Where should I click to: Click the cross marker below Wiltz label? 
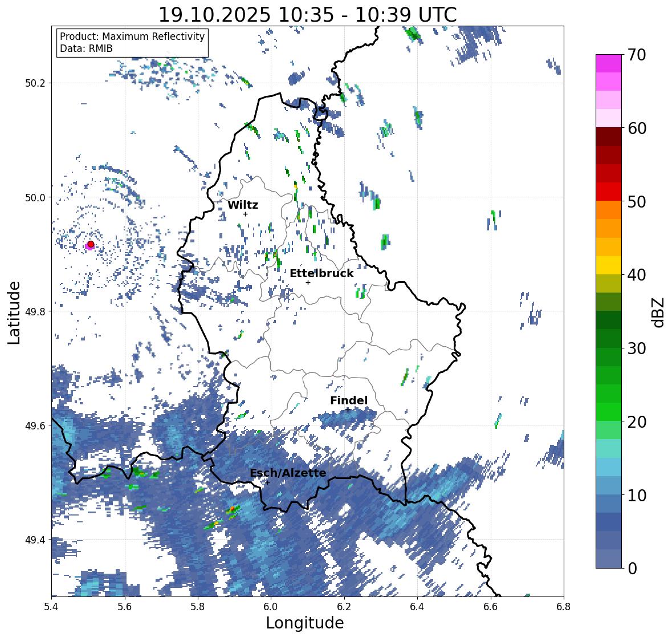click(x=246, y=214)
